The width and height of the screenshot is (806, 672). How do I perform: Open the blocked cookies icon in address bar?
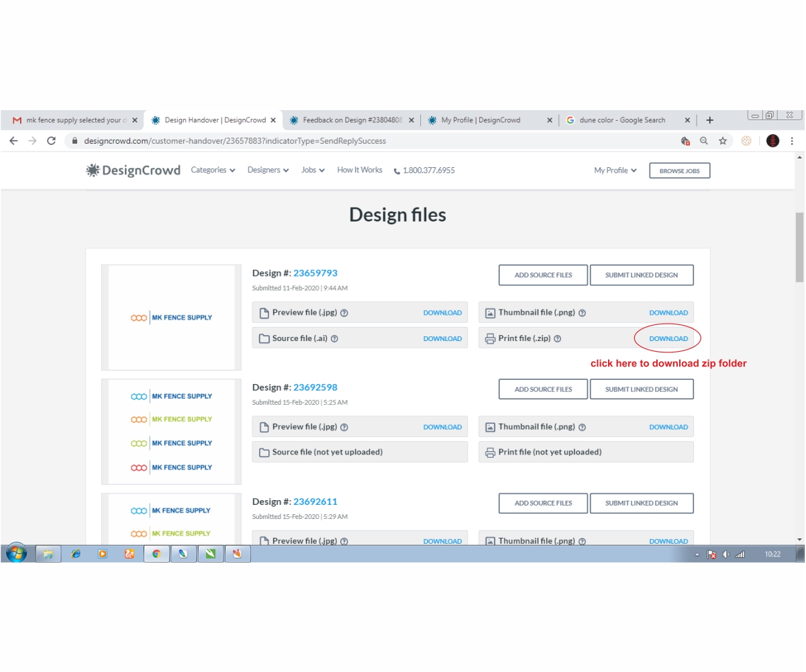tap(685, 141)
